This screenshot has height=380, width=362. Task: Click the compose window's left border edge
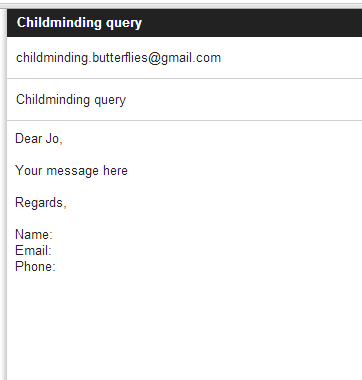tap(6, 193)
